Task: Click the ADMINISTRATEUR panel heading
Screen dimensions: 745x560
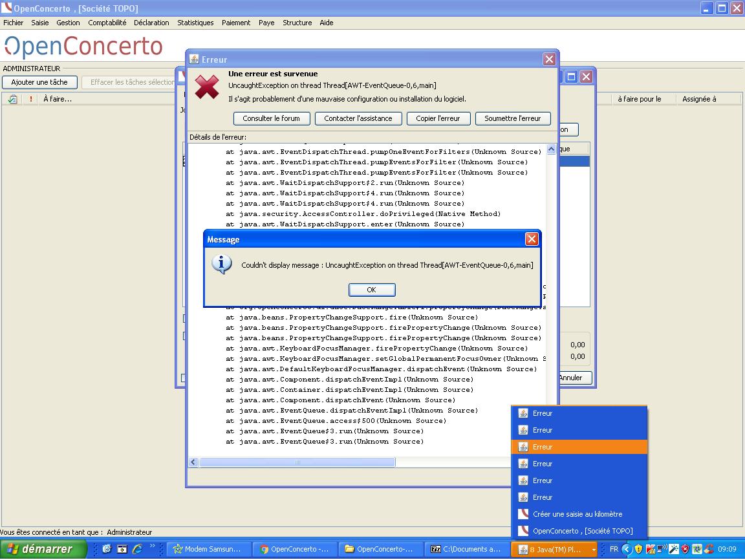Action: [31, 69]
